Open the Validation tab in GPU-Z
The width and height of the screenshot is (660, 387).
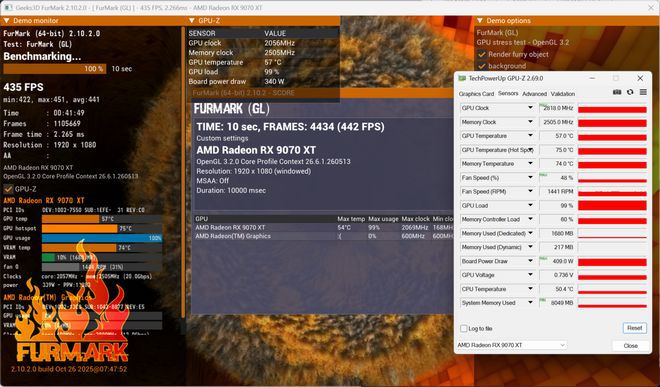tap(563, 94)
